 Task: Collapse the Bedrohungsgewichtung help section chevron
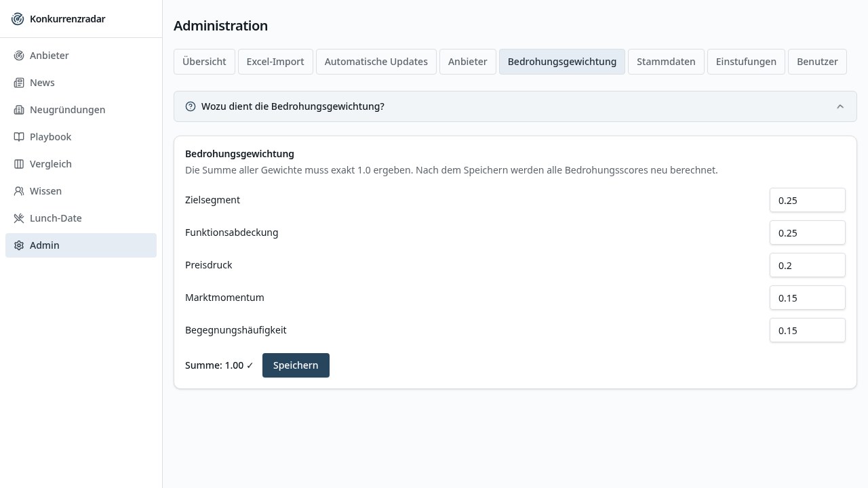click(x=840, y=106)
